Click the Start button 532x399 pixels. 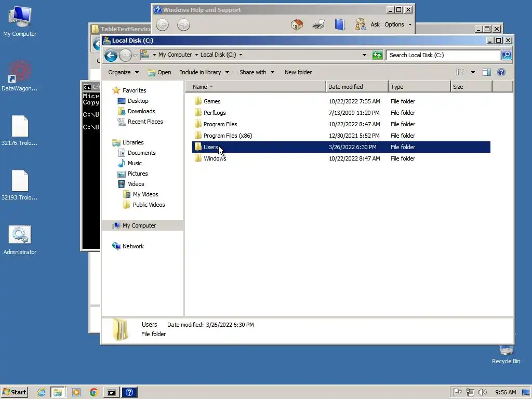[x=14, y=393]
